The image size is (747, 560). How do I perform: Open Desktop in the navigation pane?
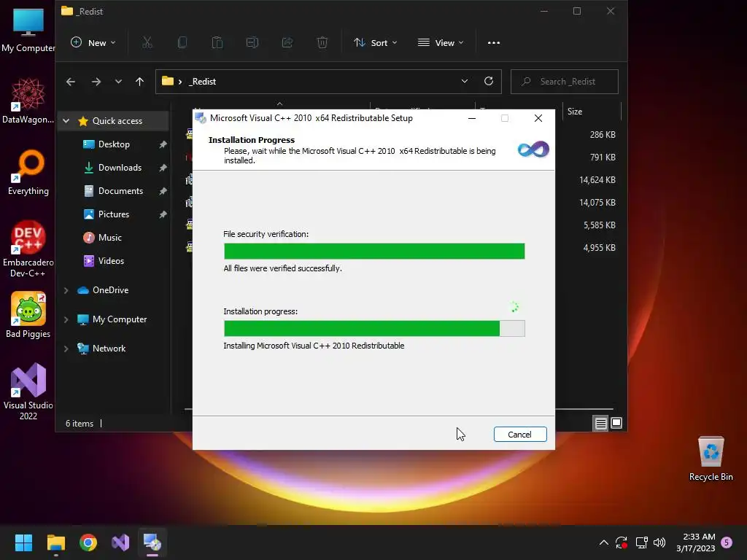(x=114, y=144)
